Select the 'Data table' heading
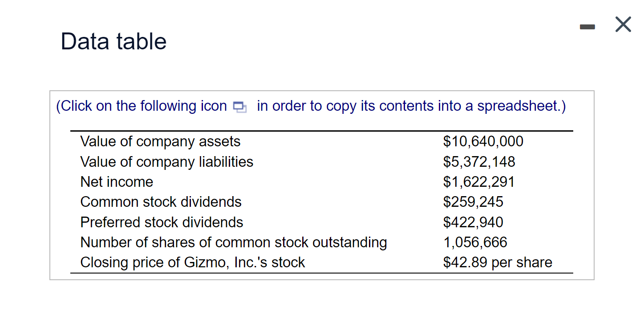This screenshot has height=330, width=644. point(113,41)
